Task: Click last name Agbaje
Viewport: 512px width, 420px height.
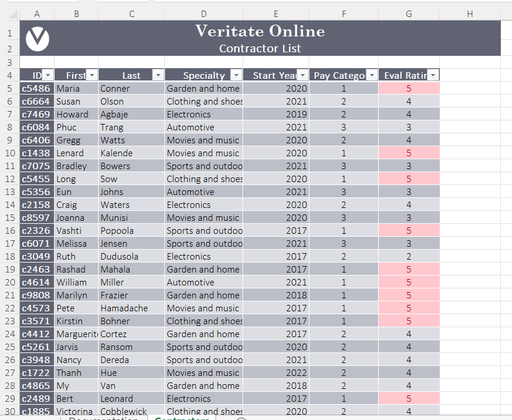Action: [132, 115]
